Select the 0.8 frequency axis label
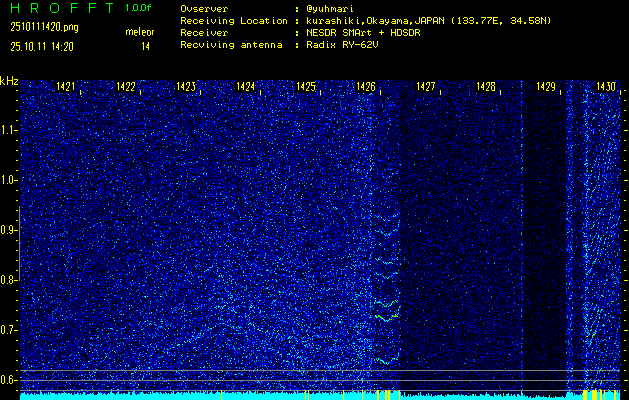This screenshot has width=629, height=400. point(9,280)
